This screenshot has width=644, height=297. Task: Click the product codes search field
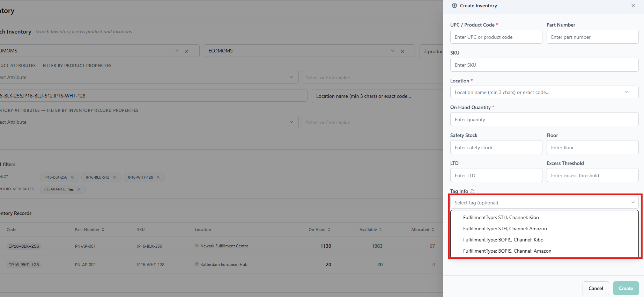153,95
